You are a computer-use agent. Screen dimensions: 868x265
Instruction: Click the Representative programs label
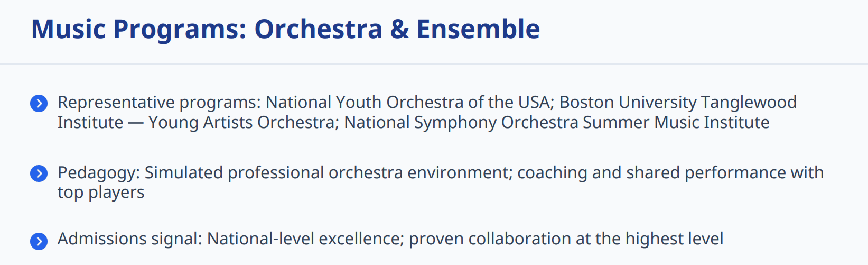coord(158,102)
